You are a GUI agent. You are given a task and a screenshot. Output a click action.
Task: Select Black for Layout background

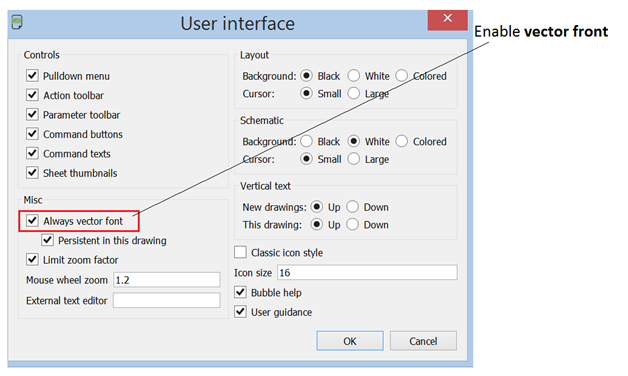[306, 76]
